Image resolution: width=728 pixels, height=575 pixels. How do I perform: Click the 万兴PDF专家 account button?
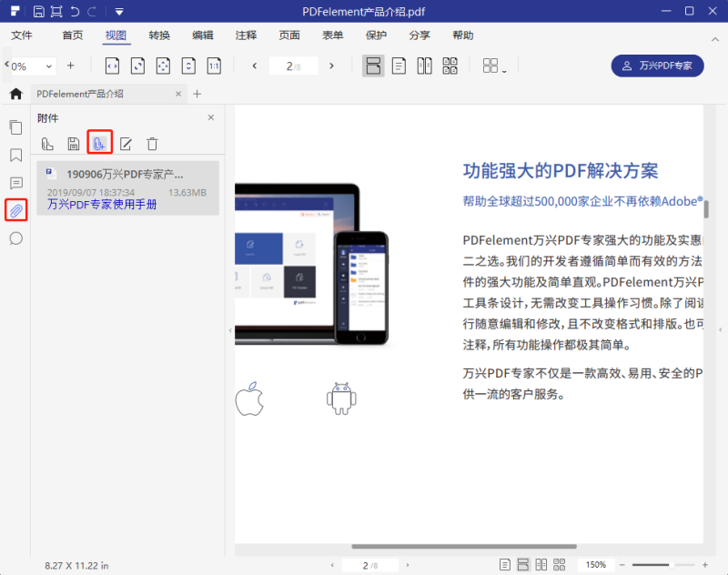point(658,66)
